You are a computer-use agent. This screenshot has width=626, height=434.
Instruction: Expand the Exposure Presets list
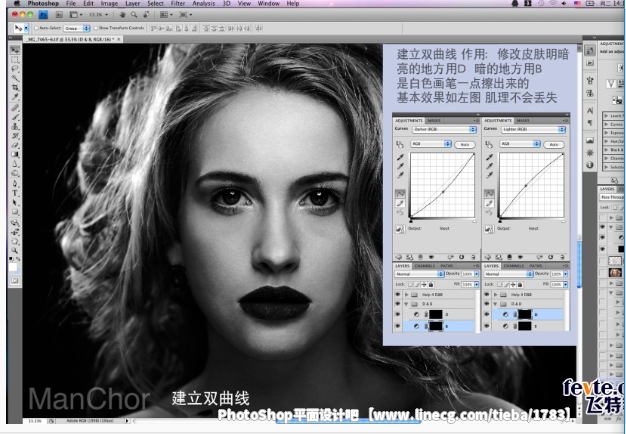click(x=606, y=133)
